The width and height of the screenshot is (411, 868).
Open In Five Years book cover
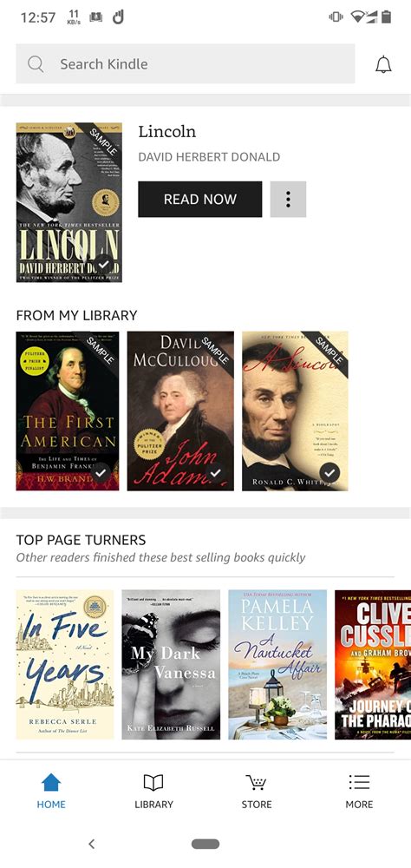click(x=65, y=664)
